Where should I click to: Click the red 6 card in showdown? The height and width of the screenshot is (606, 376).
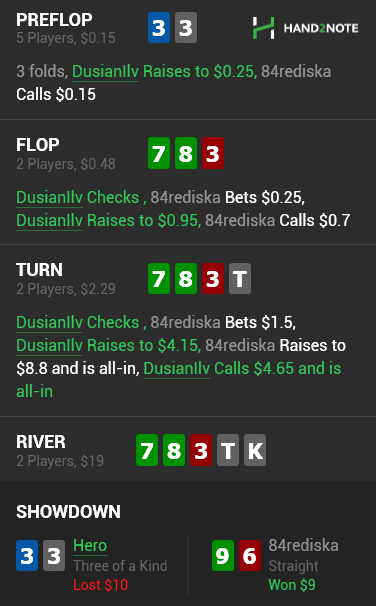(x=250, y=555)
